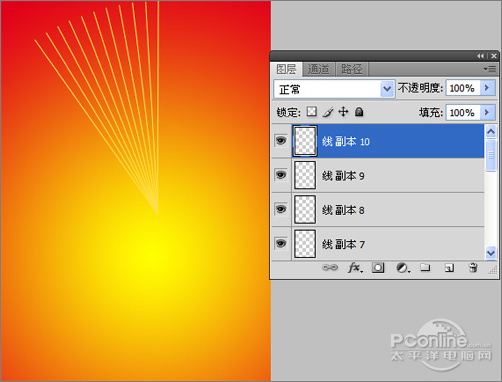Hide the 线 副本 10 layer
The image size is (502, 382).
(281, 141)
